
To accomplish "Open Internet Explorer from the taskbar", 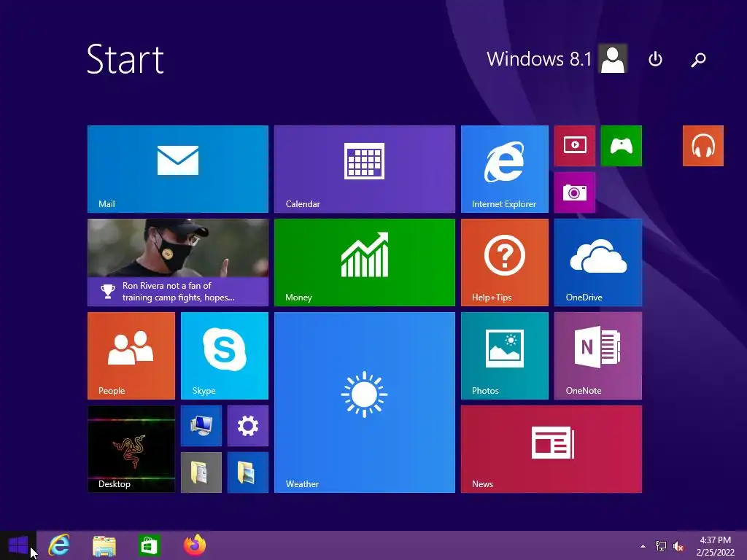I will (59, 545).
